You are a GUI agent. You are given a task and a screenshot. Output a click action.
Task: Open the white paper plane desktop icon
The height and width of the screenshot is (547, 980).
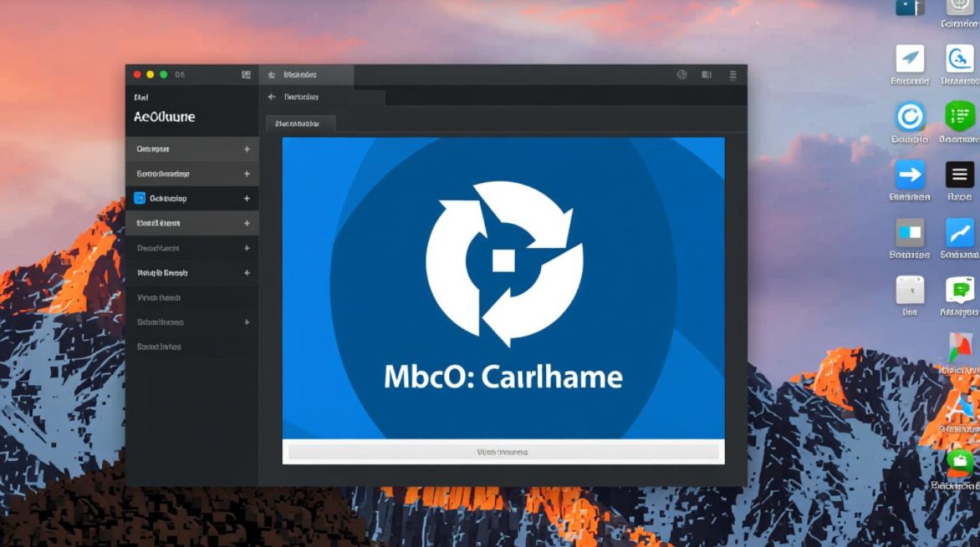tap(909, 58)
